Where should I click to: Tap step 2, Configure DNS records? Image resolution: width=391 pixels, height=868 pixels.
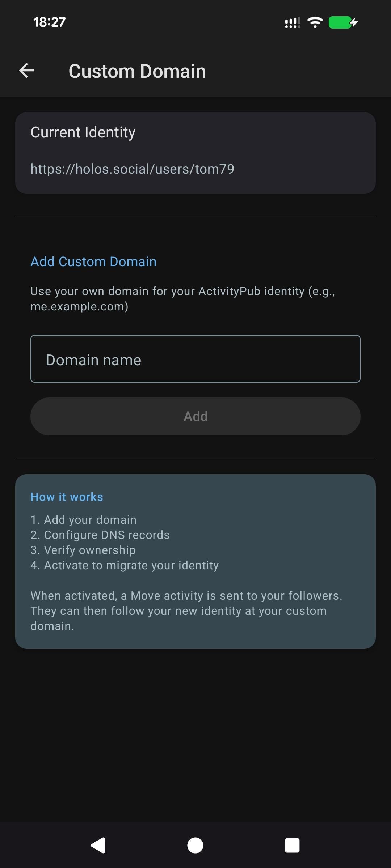coord(100,535)
